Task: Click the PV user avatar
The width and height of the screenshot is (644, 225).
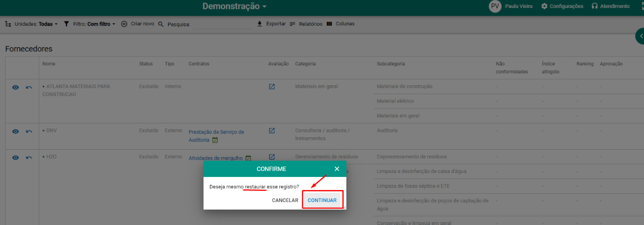Action: tap(495, 6)
